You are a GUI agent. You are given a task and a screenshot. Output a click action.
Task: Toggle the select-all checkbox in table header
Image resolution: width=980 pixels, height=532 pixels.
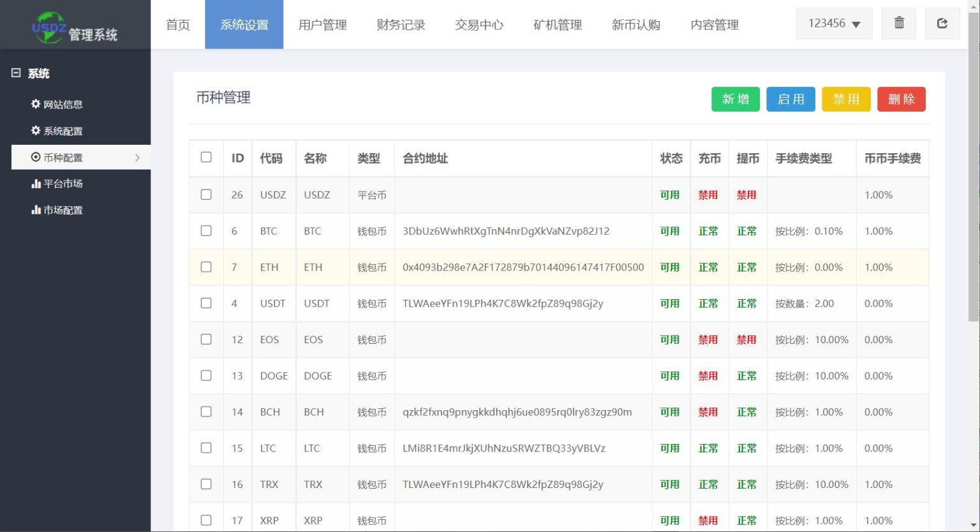206,157
